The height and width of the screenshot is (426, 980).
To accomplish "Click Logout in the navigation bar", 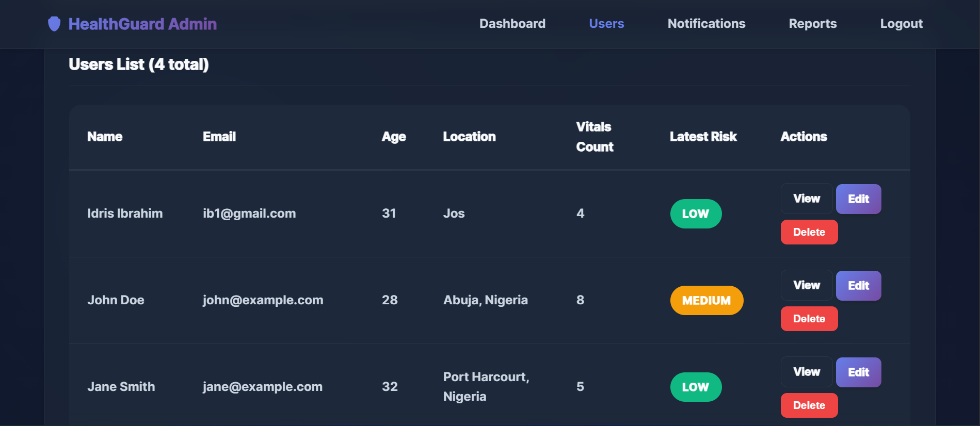I will 901,24.
